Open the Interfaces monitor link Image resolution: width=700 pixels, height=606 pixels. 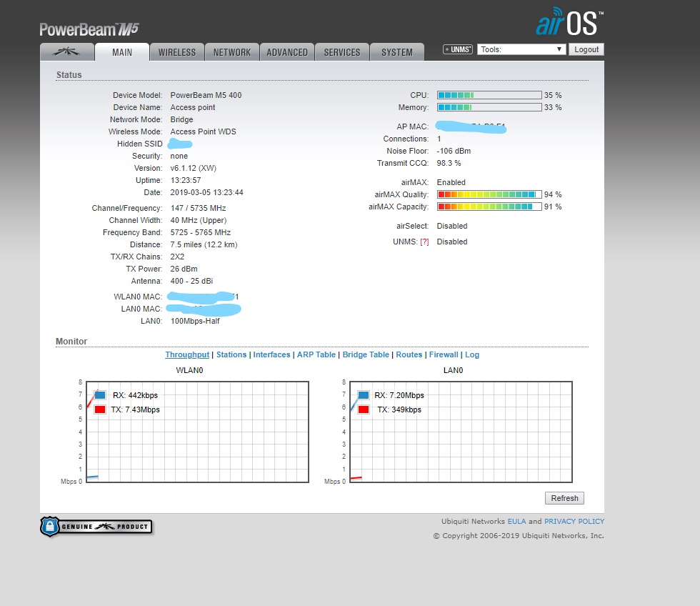click(271, 354)
